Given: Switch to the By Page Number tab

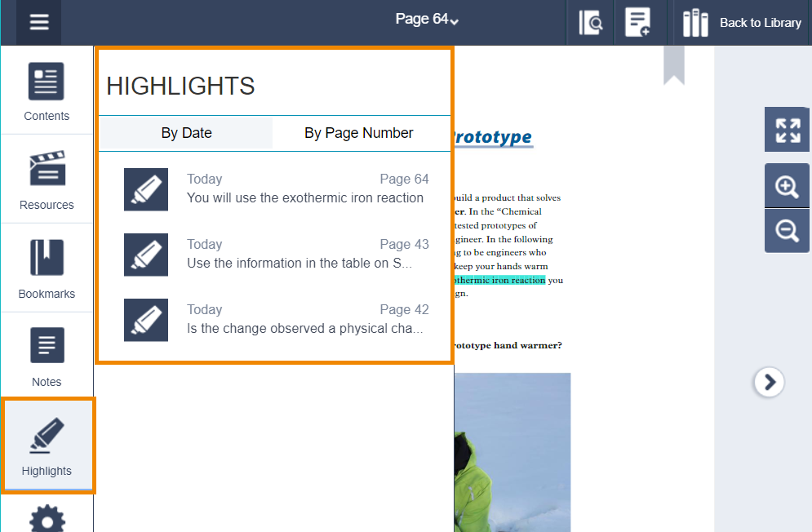Looking at the screenshot, I should (x=358, y=133).
